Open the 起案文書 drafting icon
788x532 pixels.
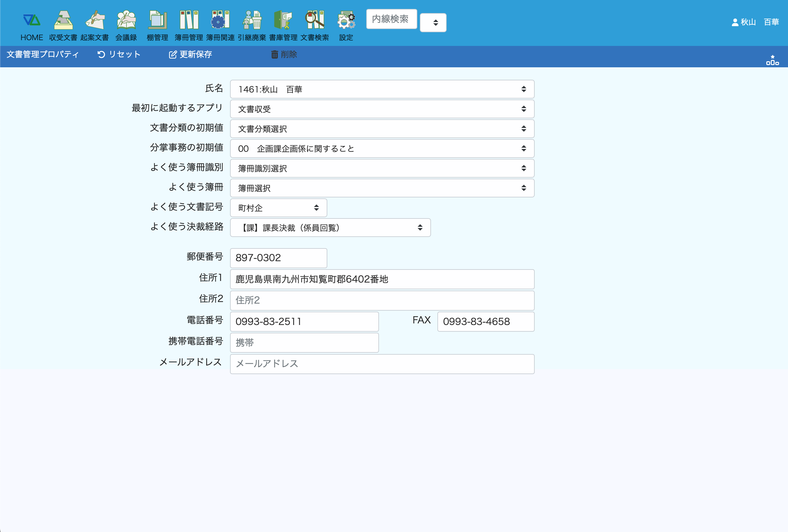95,20
